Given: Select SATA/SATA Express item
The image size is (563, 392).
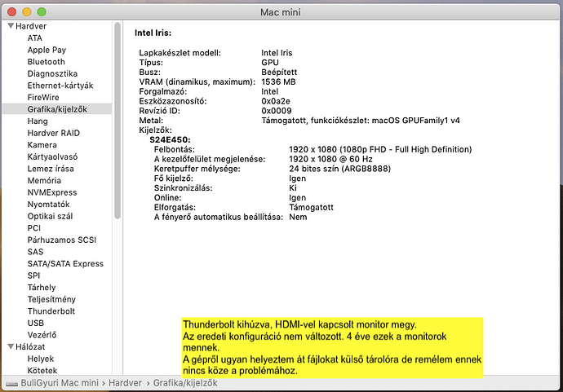Looking at the screenshot, I should [x=65, y=264].
